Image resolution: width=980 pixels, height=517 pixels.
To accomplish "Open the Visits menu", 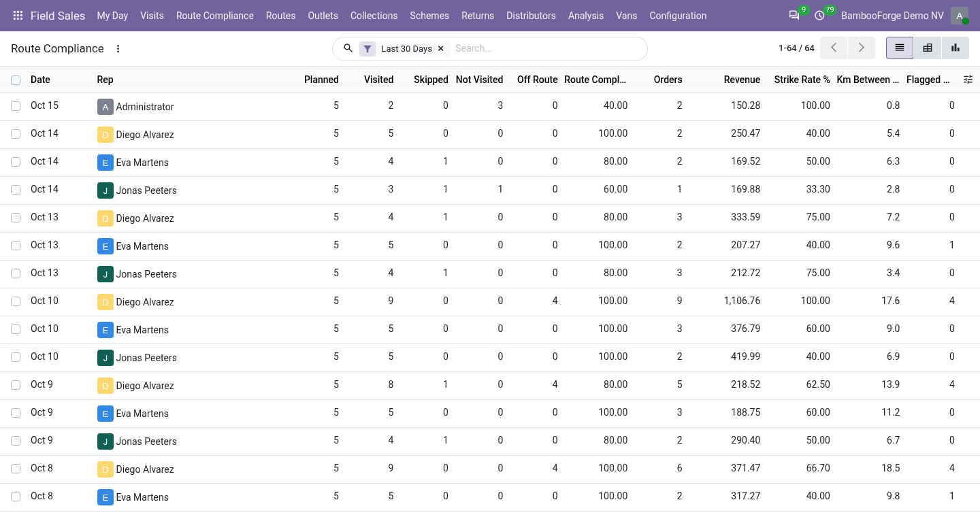I will click(x=152, y=16).
